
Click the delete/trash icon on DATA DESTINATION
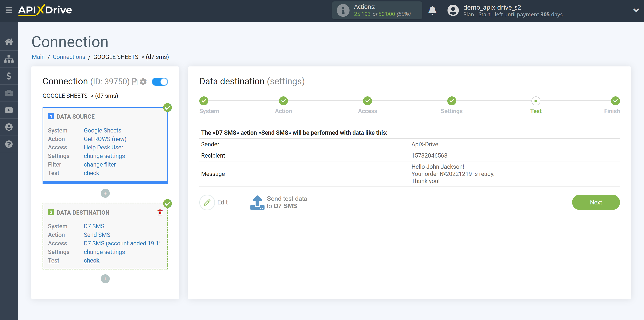coord(160,213)
